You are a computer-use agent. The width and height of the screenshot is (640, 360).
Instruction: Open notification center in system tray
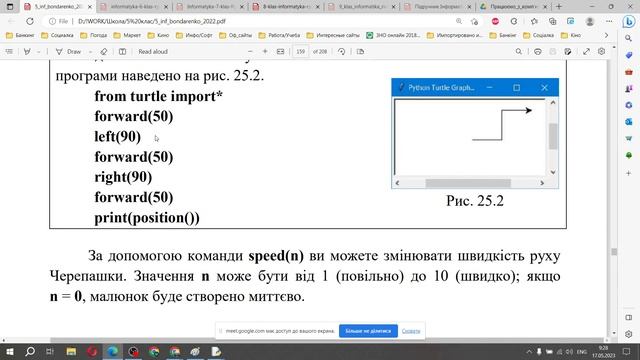627,351
